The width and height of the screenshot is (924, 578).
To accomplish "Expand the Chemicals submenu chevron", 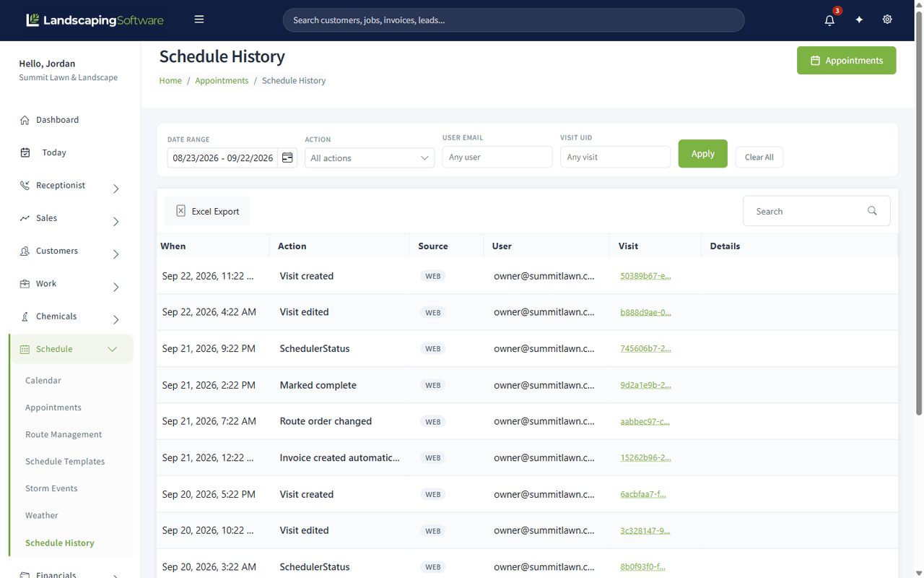I will pos(115,320).
